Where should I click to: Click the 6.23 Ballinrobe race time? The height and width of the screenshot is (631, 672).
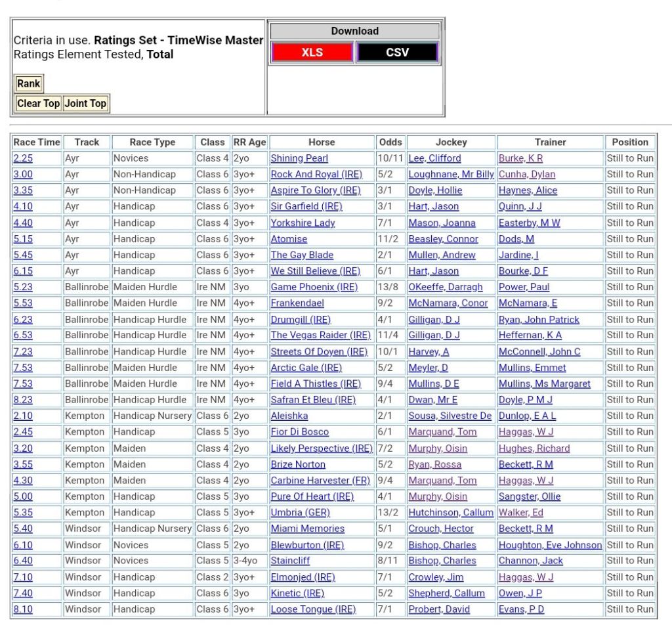pyautogui.click(x=22, y=320)
